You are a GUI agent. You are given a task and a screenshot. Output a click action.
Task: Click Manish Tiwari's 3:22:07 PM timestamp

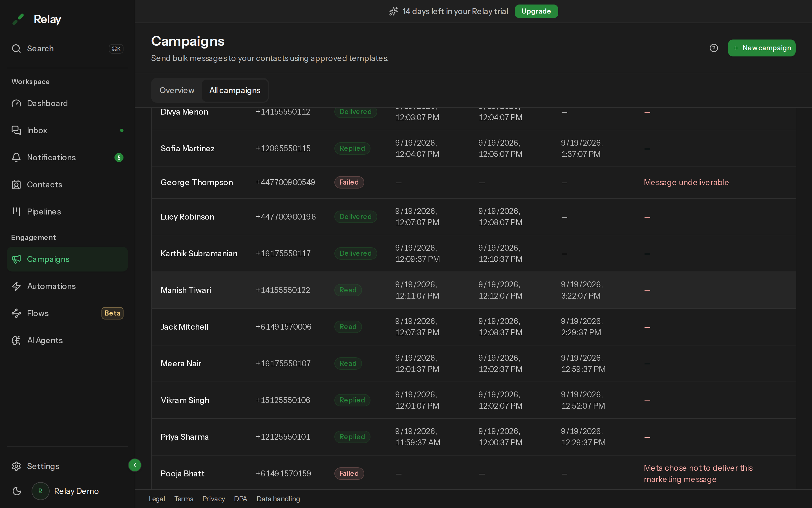coord(582,290)
